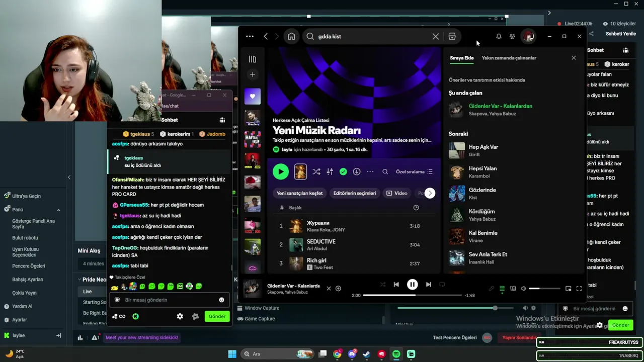Select Editörlerin seçimleri filter chip
Screen dimensions: 644x362
pos(355,193)
